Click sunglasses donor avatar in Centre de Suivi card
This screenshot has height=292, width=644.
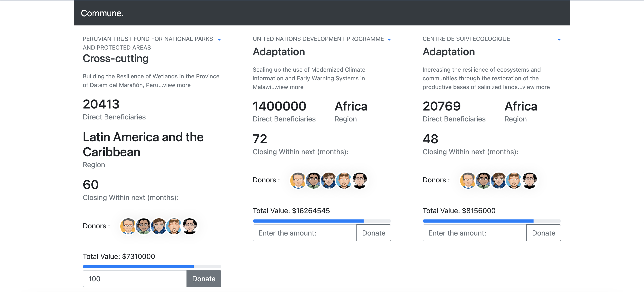[x=514, y=180]
